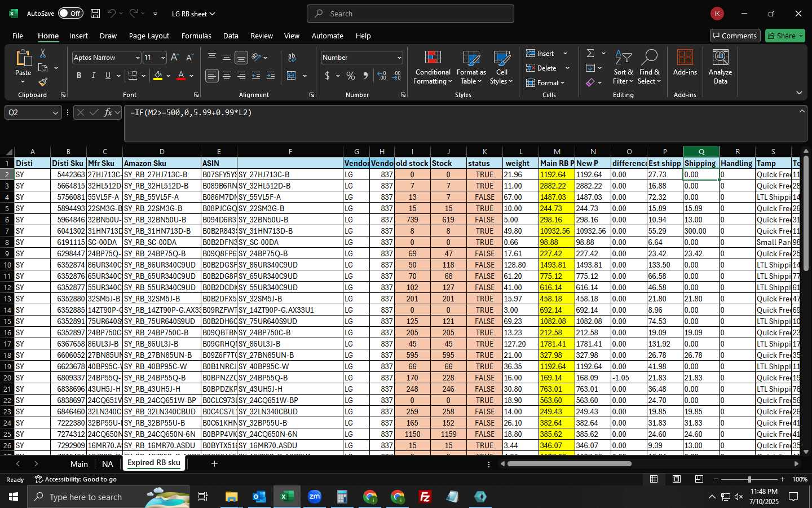Click the zoom slider handle
The height and width of the screenshot is (508, 812).
(749, 479)
